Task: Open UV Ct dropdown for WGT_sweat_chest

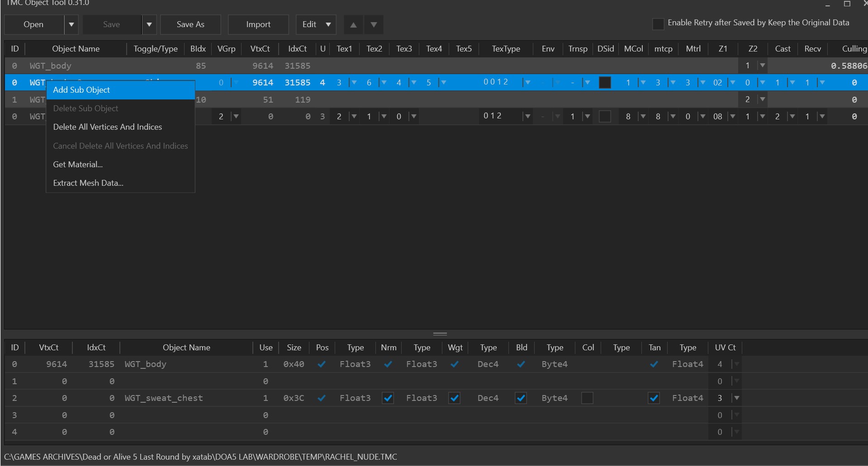Action: 736,398
